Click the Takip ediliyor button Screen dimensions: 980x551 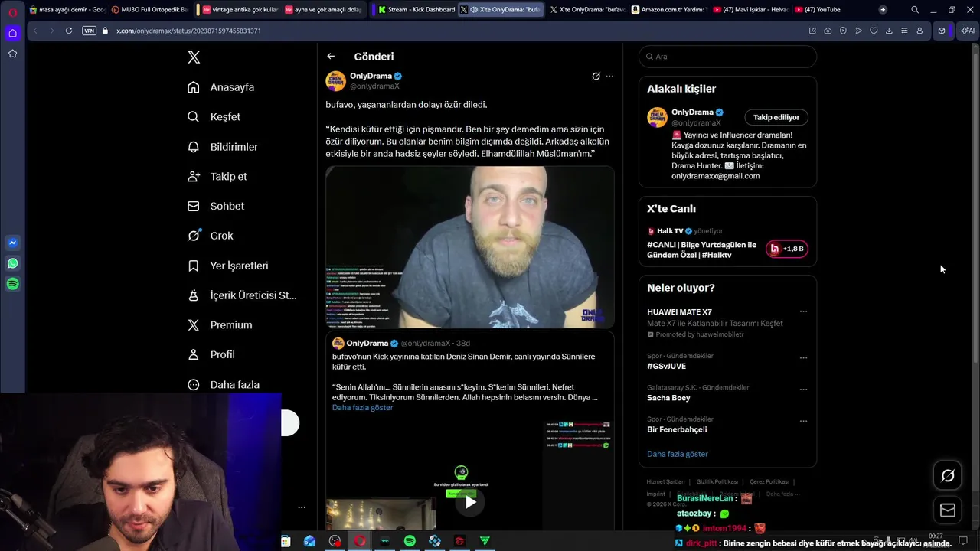776,118
